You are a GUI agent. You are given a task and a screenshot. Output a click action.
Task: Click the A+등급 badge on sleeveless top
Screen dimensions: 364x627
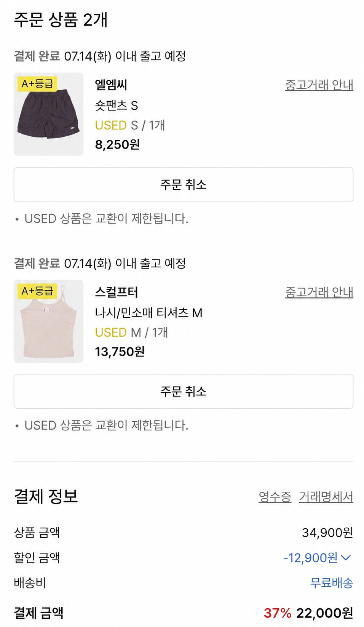pyautogui.click(x=37, y=291)
